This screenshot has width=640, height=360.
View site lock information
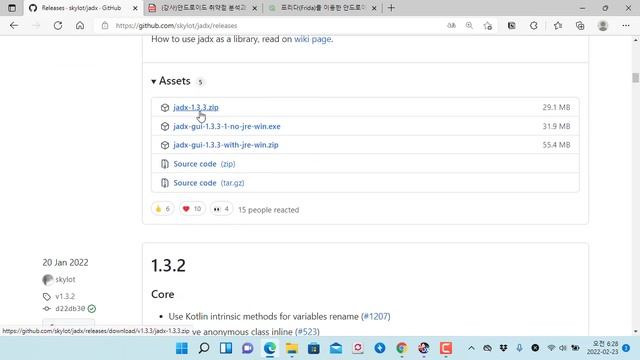pos(105,25)
